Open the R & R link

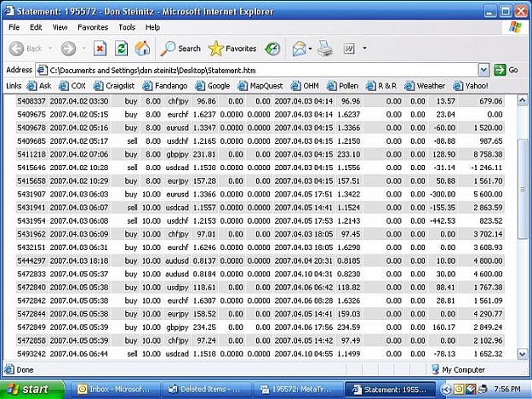[x=381, y=86]
